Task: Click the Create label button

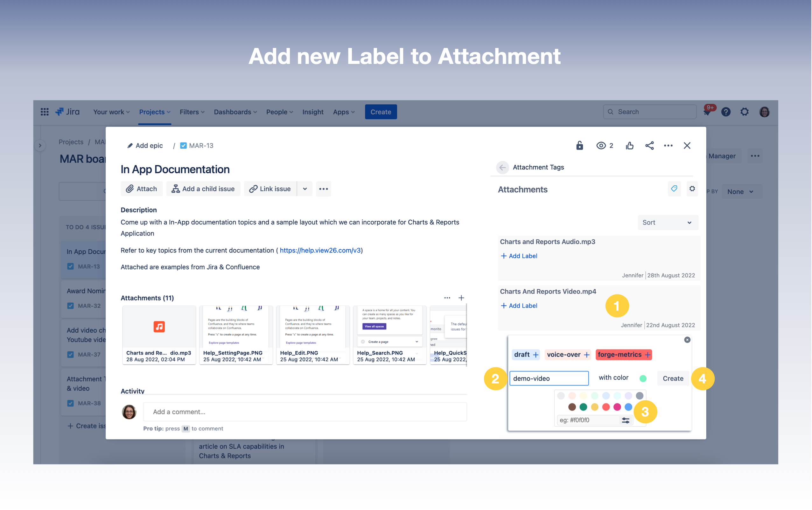Action: coord(673,378)
